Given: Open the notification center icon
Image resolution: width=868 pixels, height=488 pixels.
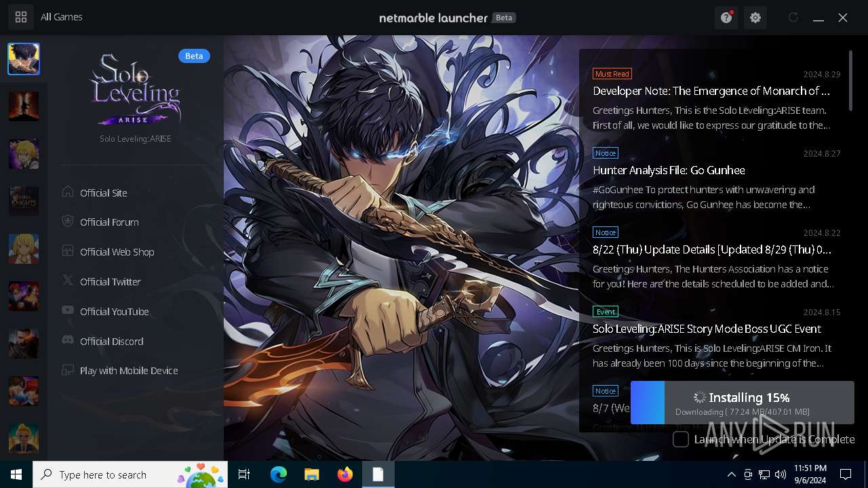Looking at the screenshot, I should tap(846, 474).
